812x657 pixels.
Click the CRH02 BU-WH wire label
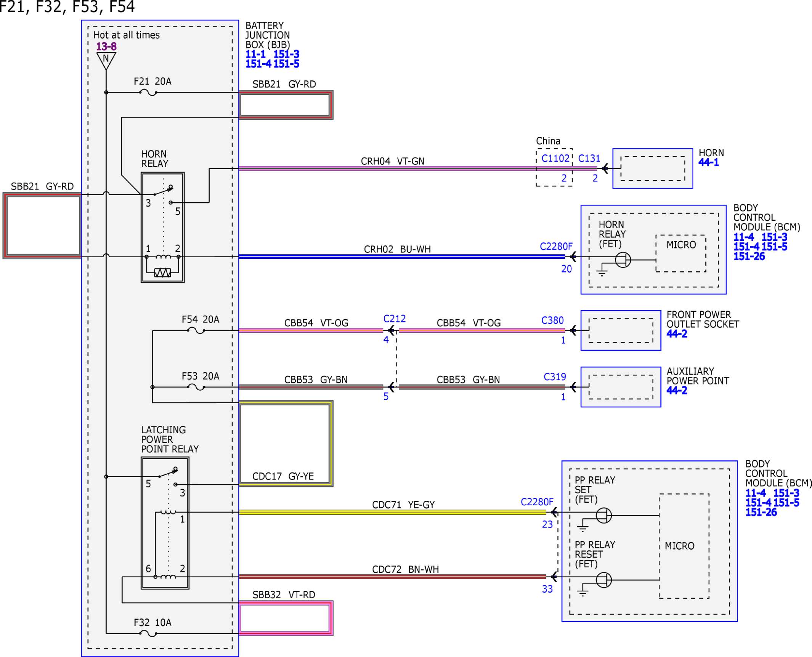click(x=397, y=249)
